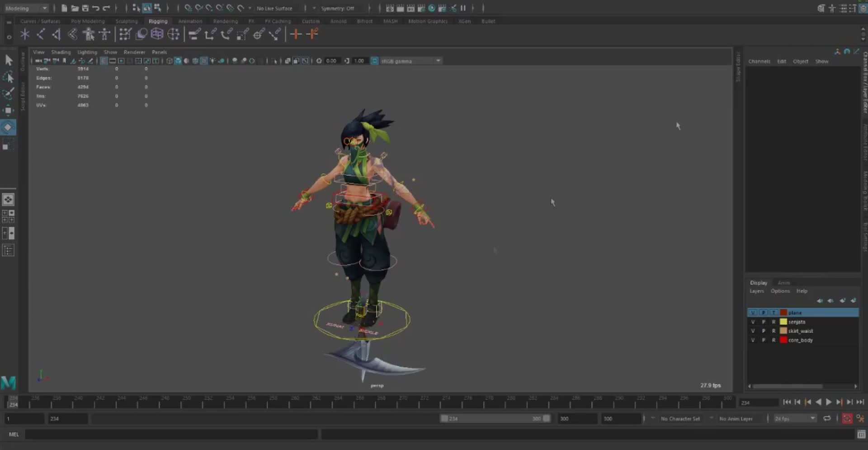
Task: Choose the Select tool in the toolbox
Action: click(8, 60)
